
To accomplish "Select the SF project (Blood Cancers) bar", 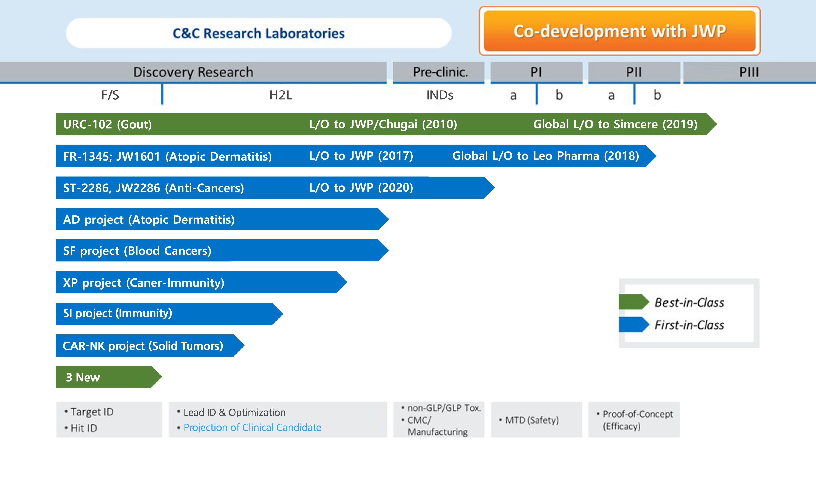I will [222, 250].
